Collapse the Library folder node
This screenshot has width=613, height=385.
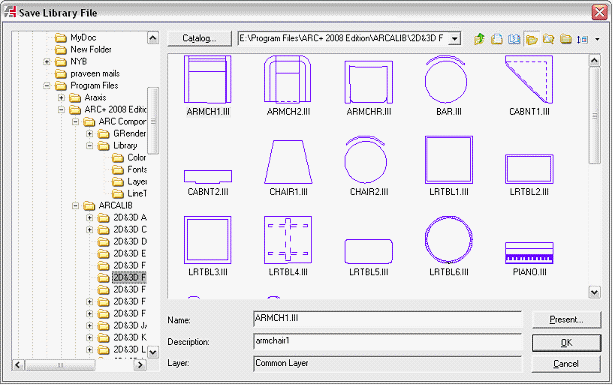(90, 146)
